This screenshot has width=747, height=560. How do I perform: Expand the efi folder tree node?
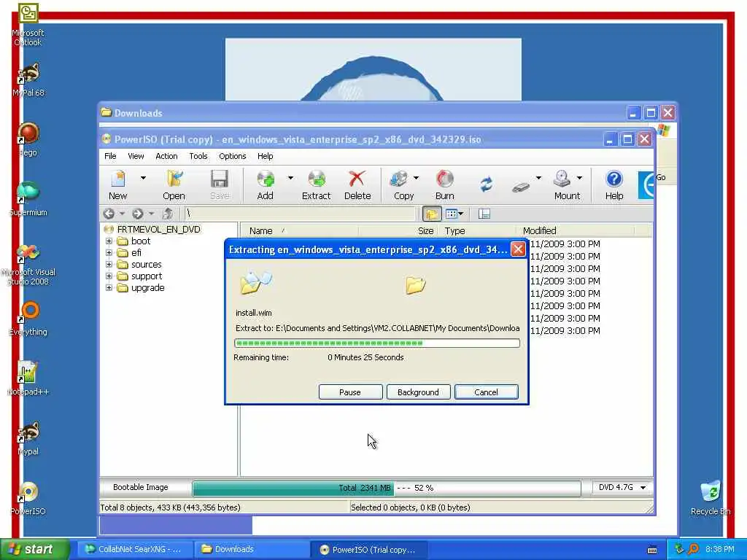[x=109, y=253]
